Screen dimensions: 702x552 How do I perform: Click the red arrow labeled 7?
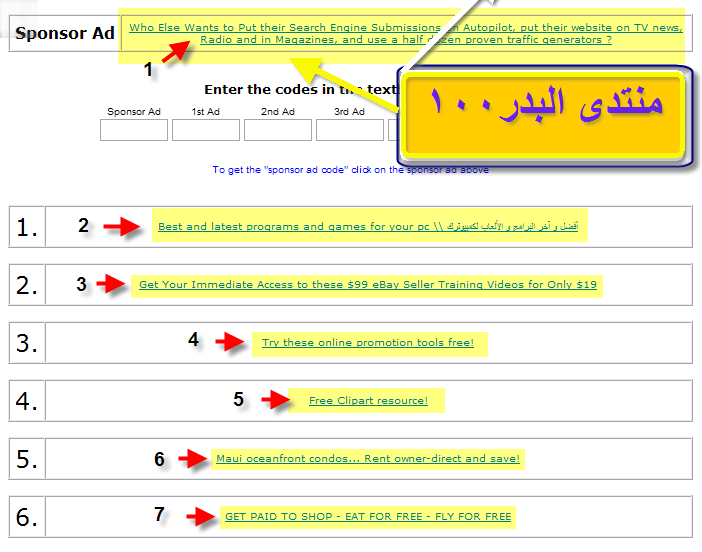(200, 517)
